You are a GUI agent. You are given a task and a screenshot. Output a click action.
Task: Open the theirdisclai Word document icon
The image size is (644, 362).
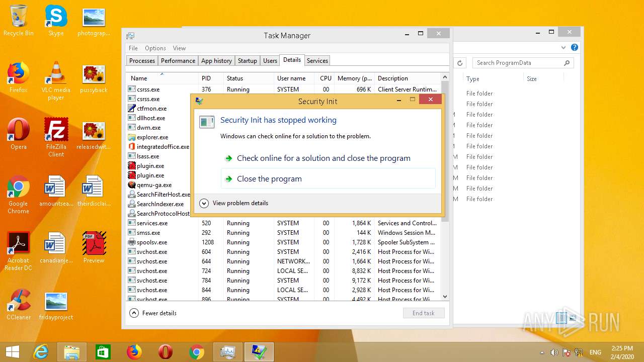(94, 191)
